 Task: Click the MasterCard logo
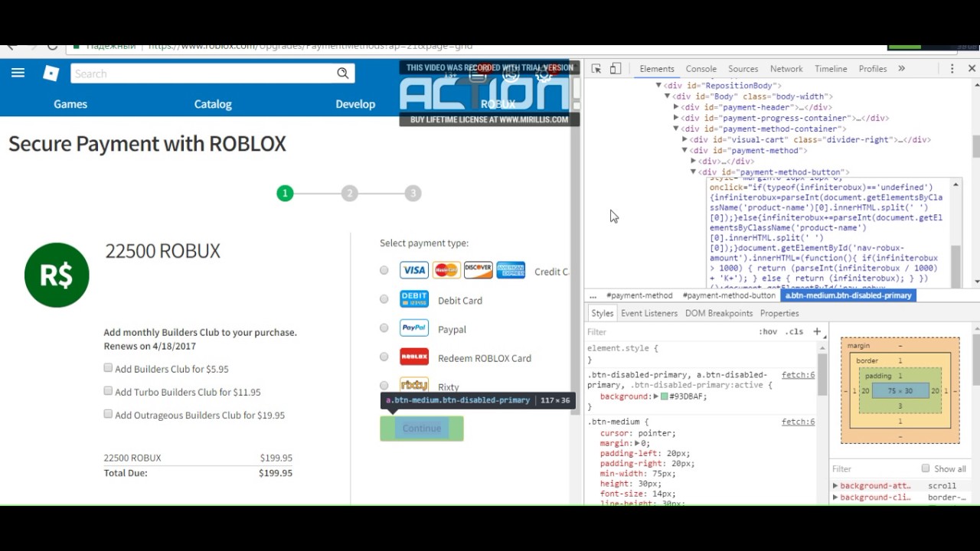click(x=446, y=270)
